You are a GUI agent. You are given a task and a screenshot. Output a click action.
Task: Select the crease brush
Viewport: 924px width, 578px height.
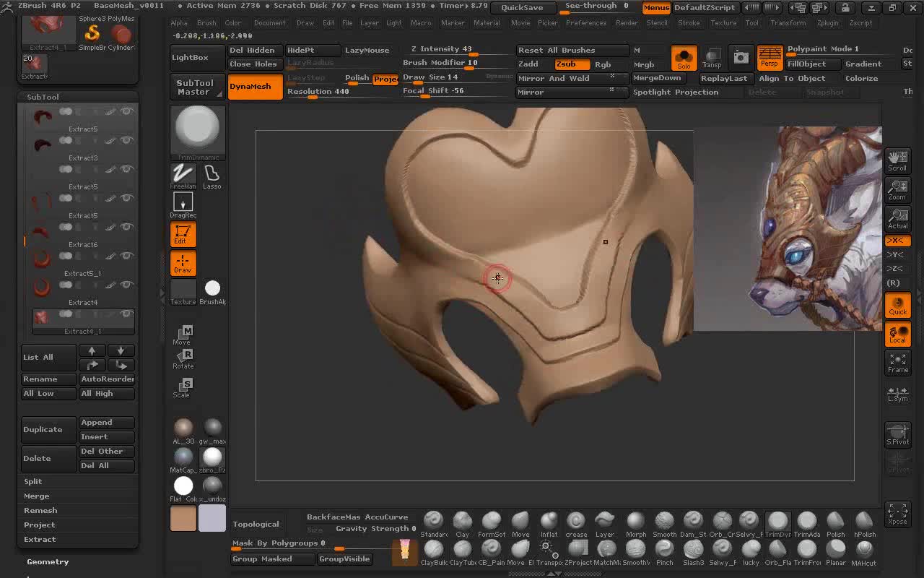(x=576, y=524)
